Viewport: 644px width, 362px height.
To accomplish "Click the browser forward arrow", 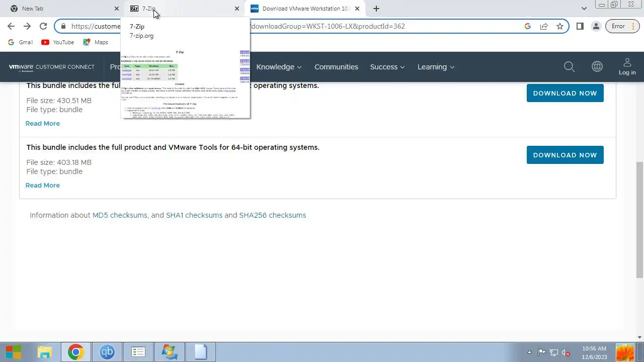I will click(27, 26).
